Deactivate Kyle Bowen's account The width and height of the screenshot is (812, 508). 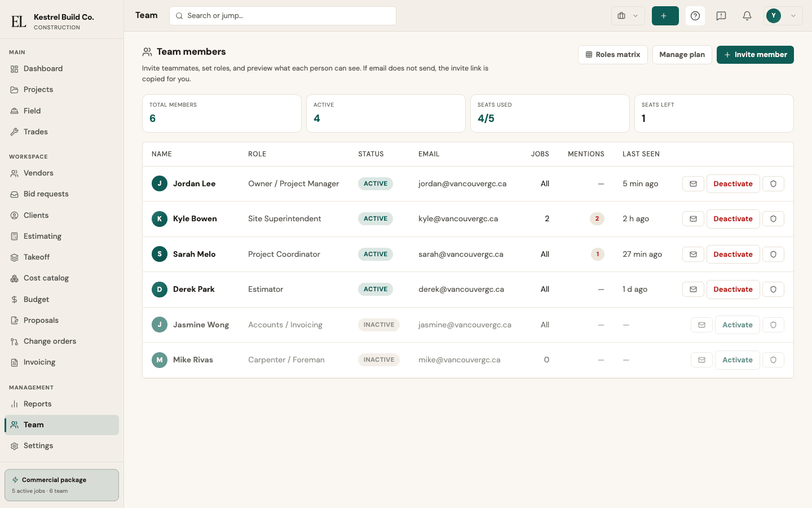[733, 219]
